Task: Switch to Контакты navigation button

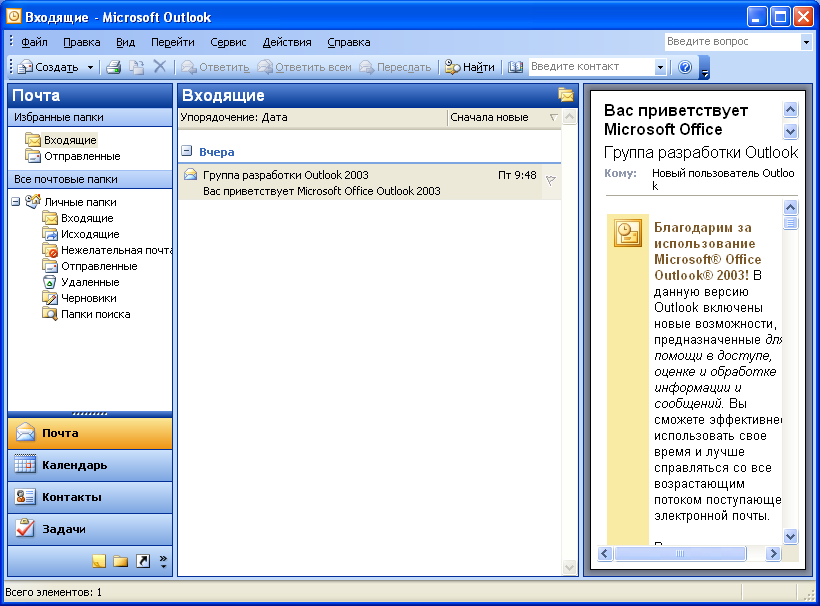Action: tap(90, 497)
